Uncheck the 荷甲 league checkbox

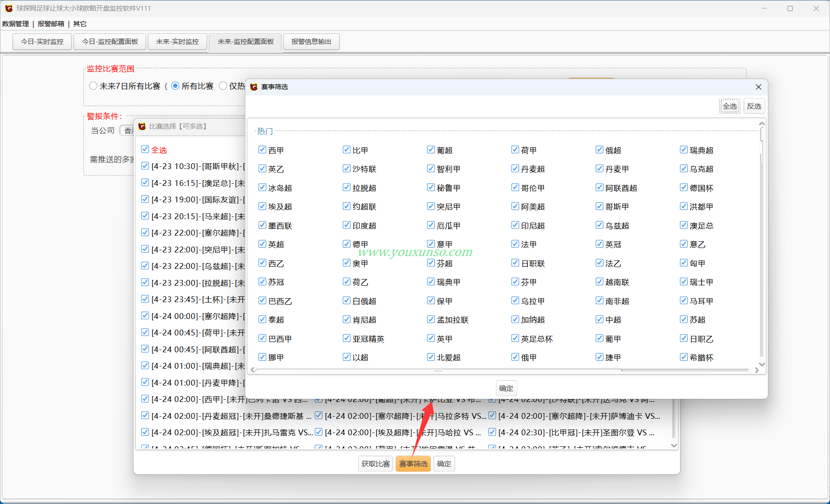(515, 150)
